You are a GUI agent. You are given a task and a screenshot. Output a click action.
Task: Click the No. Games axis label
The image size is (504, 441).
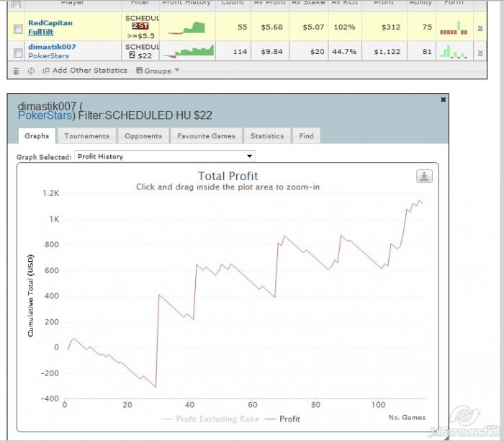(x=407, y=417)
